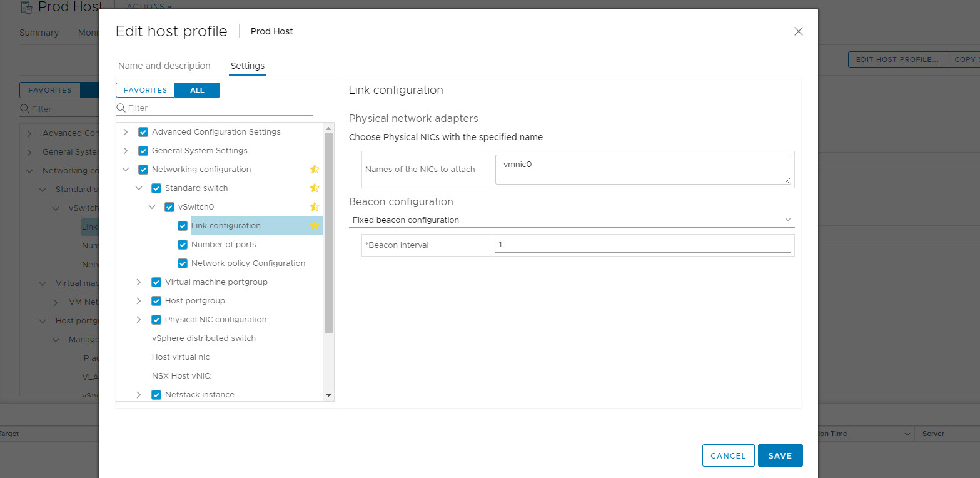Click the scroll down arrow in settings tree
Image resolution: width=980 pixels, height=478 pixels.
[x=328, y=395]
